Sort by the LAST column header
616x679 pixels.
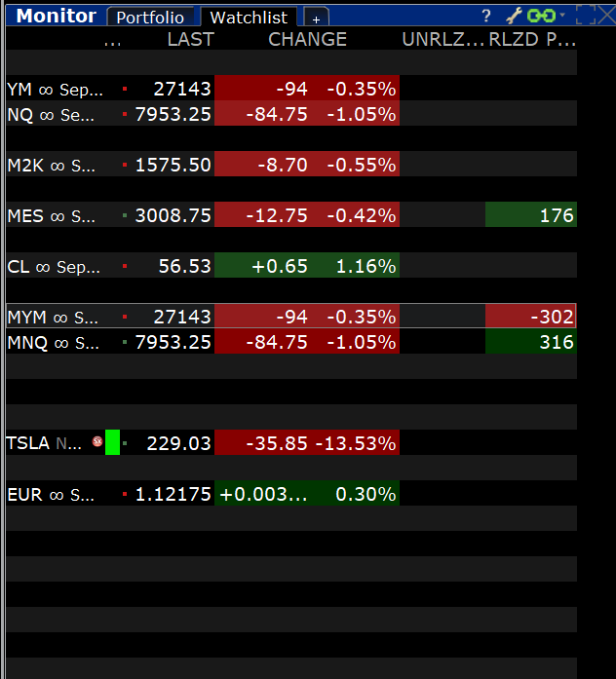point(191,39)
